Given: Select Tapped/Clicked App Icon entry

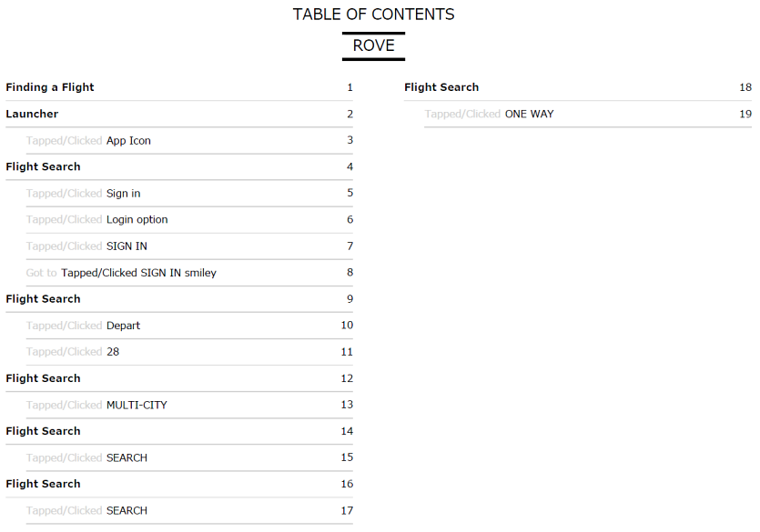Looking at the screenshot, I should pyautogui.click(x=189, y=140).
